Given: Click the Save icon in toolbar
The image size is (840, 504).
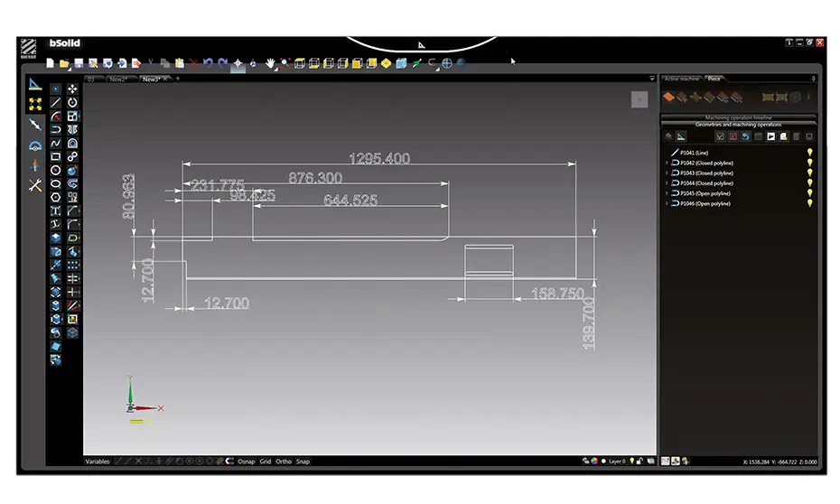Looking at the screenshot, I should pyautogui.click(x=79, y=63).
